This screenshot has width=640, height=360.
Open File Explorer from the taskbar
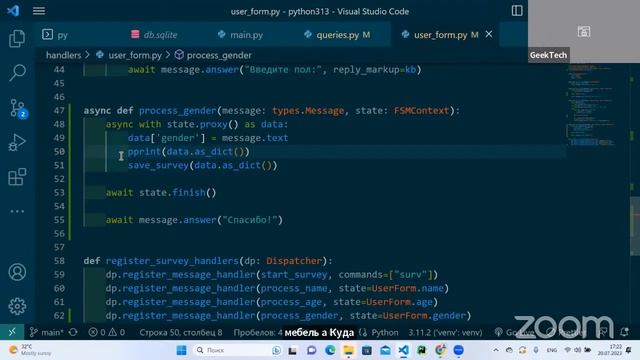pos(348,350)
